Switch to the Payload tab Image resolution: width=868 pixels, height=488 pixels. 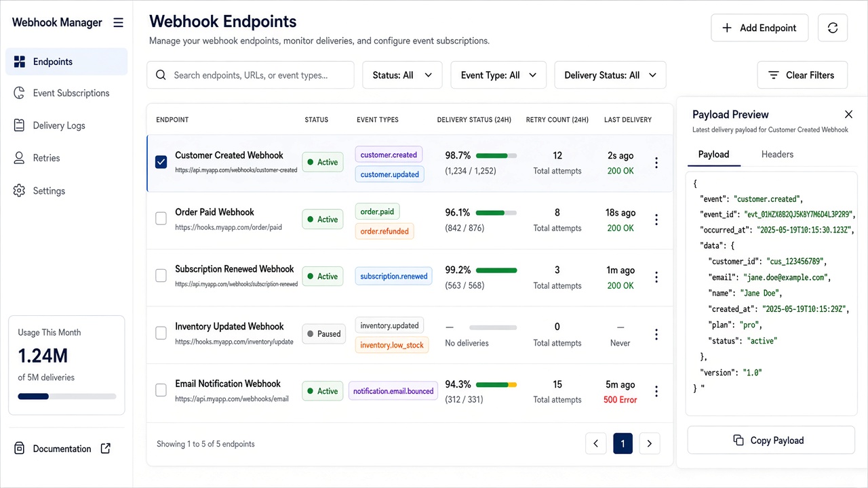[x=713, y=155]
